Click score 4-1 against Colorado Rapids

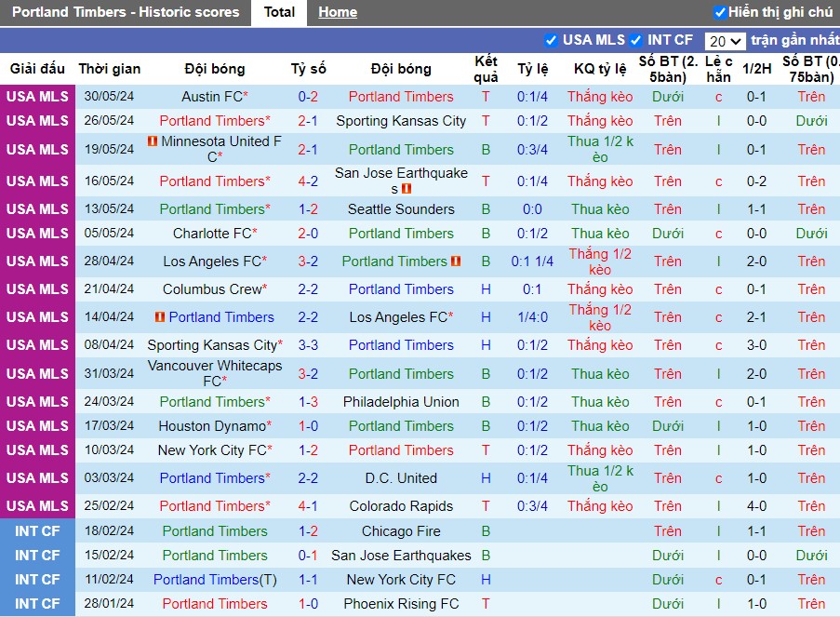tap(308, 505)
